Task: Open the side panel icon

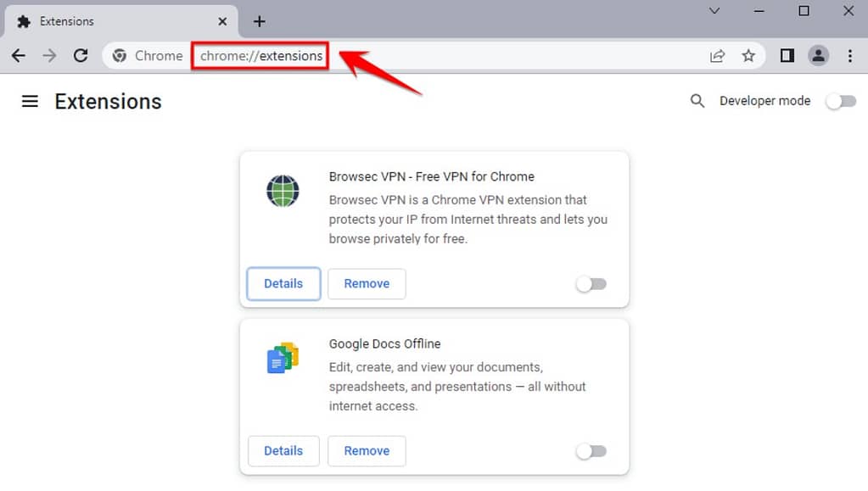Action: (787, 55)
